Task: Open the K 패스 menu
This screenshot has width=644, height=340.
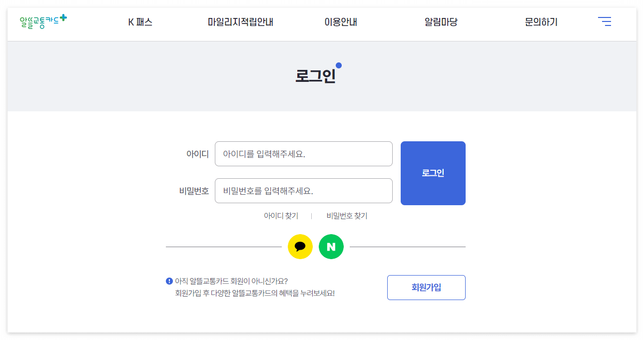Action: pyautogui.click(x=140, y=21)
